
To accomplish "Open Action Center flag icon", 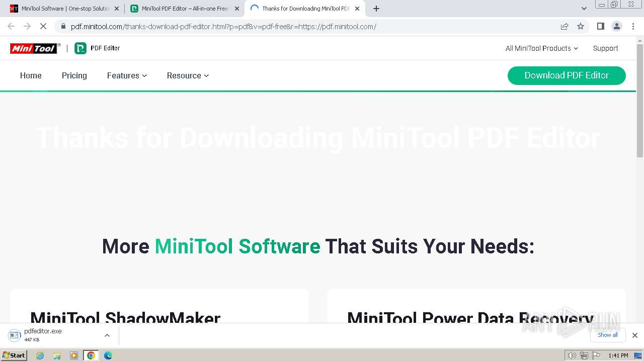I will 596,355.
